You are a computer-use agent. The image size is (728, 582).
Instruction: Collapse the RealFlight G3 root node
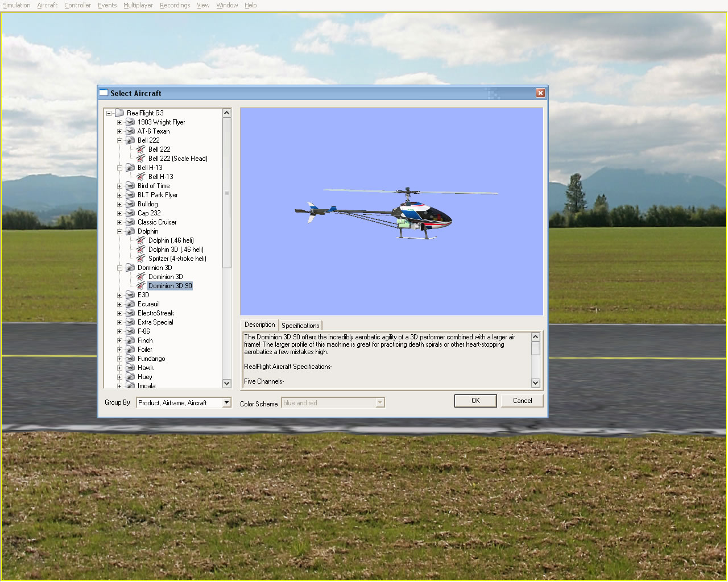click(x=109, y=113)
